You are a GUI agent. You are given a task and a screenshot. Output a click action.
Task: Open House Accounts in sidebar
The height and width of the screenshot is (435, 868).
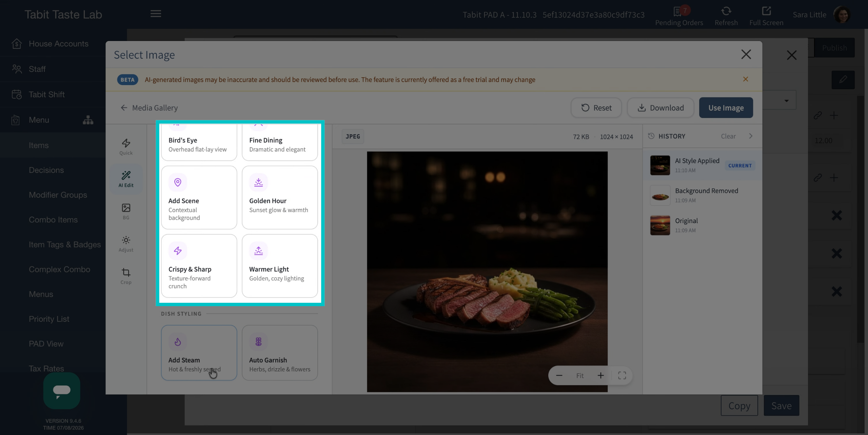point(53,44)
